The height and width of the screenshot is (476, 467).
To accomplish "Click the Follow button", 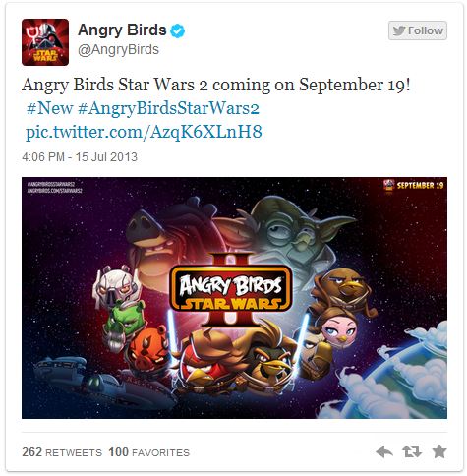I will coord(418,30).
